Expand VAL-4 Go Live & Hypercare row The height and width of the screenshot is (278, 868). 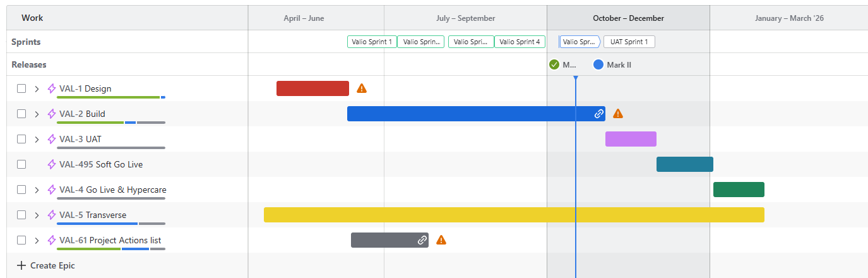pyautogui.click(x=37, y=190)
